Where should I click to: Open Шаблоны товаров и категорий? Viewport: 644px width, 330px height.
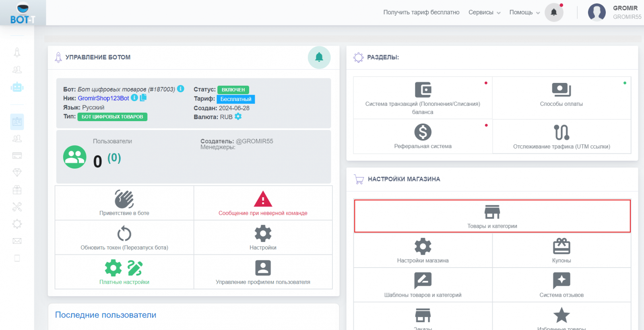pyautogui.click(x=423, y=285)
